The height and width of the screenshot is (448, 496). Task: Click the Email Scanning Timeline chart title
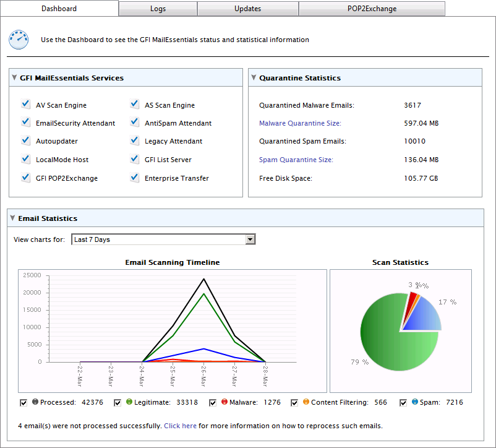(173, 262)
